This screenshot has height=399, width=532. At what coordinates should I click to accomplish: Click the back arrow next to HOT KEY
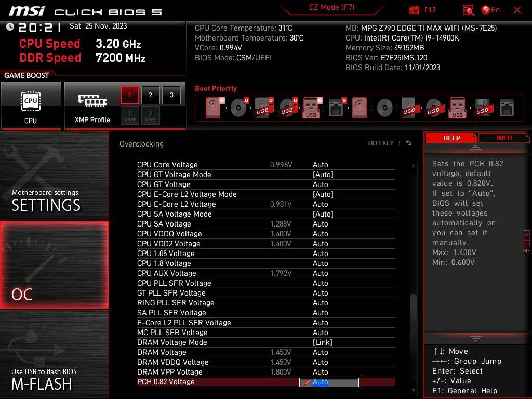coord(409,143)
